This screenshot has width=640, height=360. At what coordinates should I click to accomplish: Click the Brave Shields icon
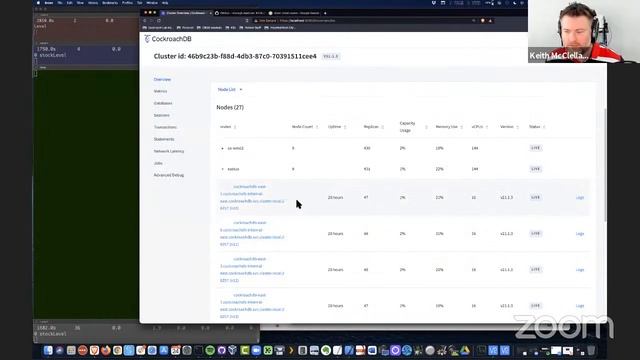pyautogui.click(x=482, y=20)
